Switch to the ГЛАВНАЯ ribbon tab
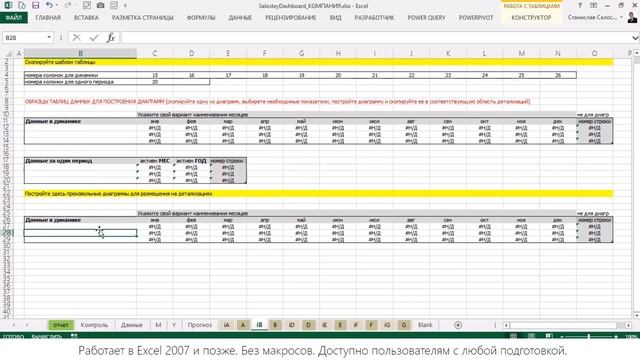Viewport: 640px width, 360px height. click(48, 18)
